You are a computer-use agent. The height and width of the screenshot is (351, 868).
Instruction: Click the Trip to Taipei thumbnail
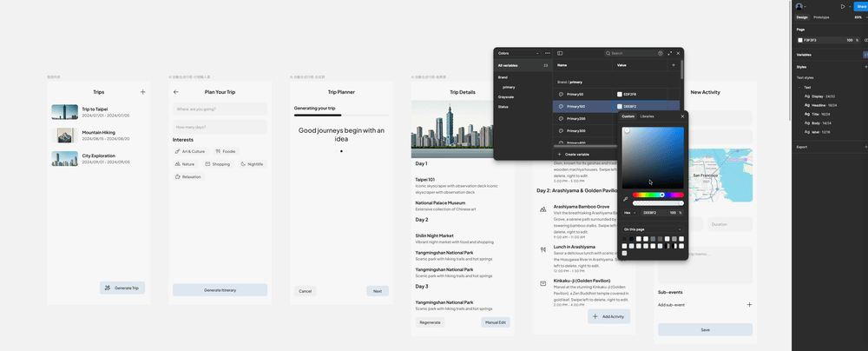pos(65,111)
